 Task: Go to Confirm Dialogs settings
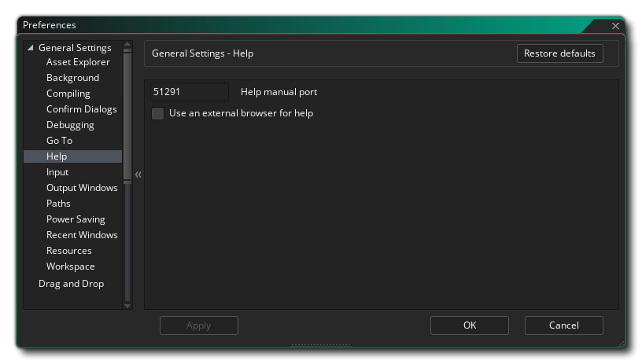(81, 109)
